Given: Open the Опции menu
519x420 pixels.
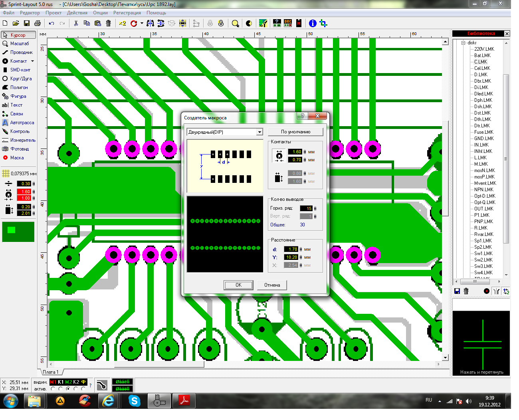Looking at the screenshot, I should 100,13.
